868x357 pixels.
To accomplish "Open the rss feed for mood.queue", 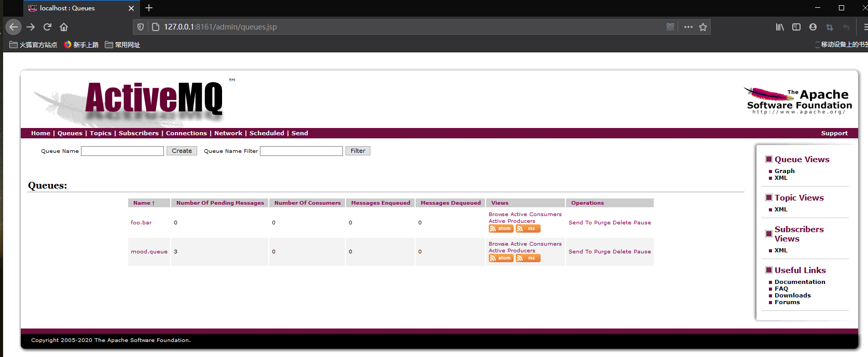I will point(528,258).
